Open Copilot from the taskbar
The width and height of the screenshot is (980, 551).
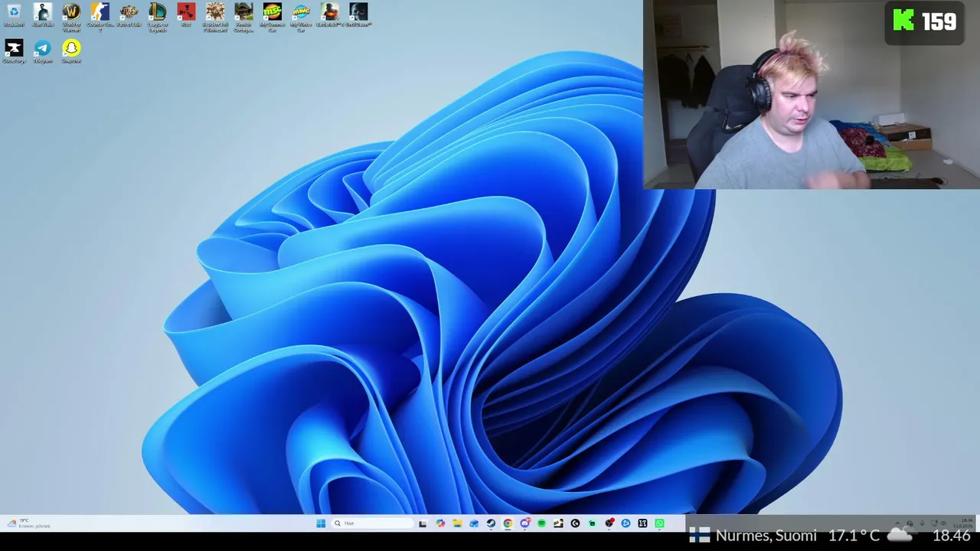[x=440, y=523]
